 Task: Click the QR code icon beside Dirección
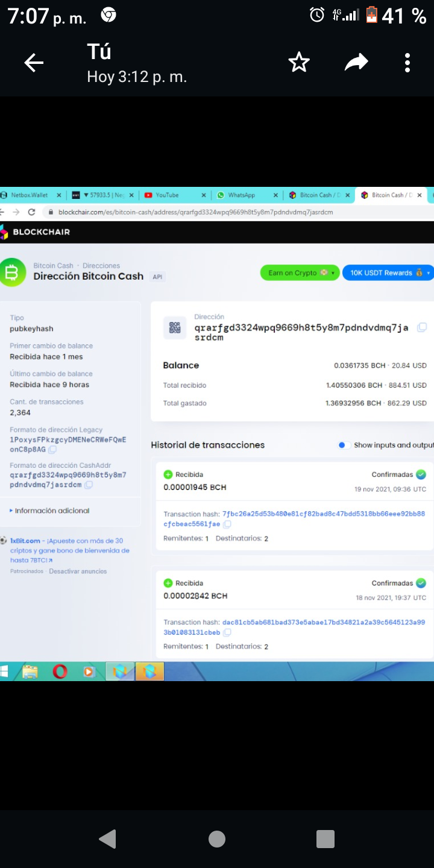pyautogui.click(x=175, y=328)
